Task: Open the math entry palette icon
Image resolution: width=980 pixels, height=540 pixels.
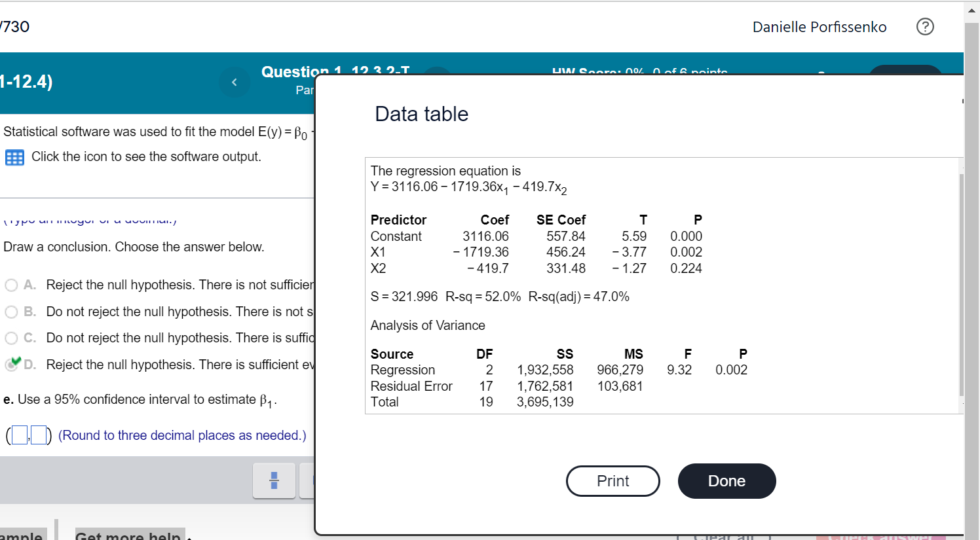Action: pos(274,480)
